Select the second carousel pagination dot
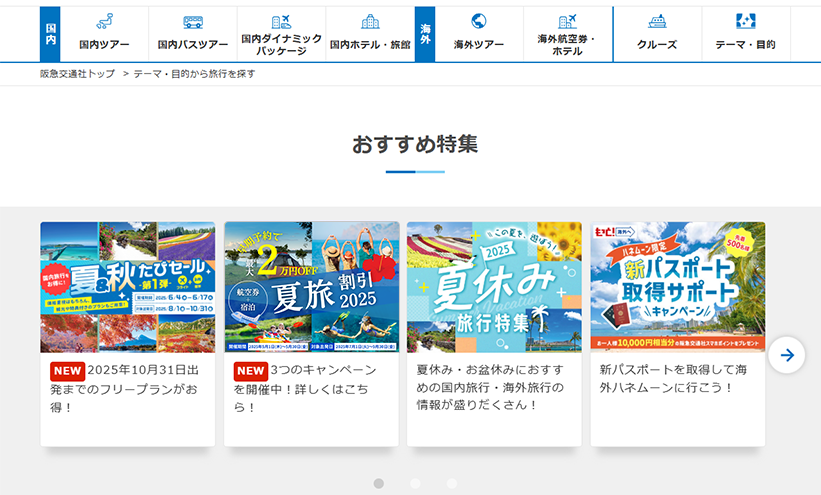 tap(415, 484)
